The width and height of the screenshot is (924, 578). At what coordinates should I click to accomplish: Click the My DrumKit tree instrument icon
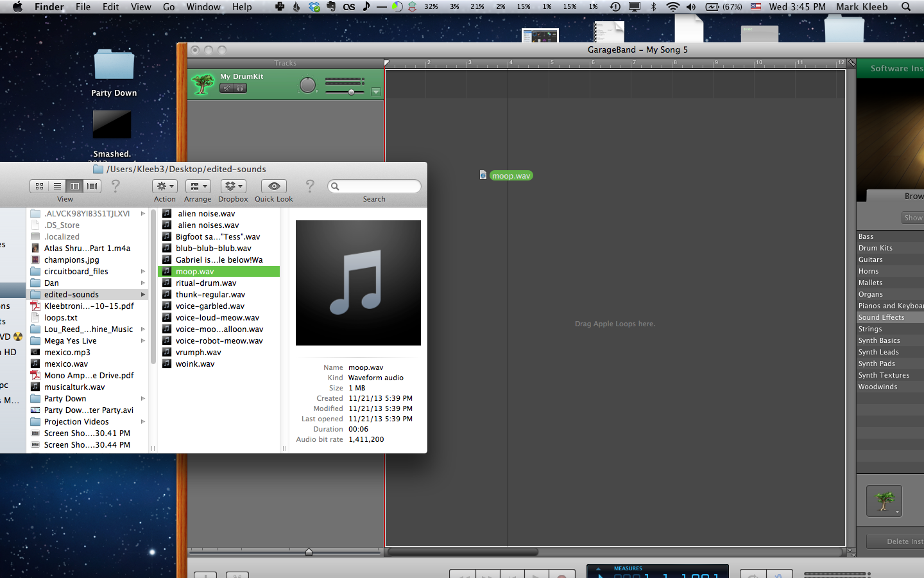[203, 84]
